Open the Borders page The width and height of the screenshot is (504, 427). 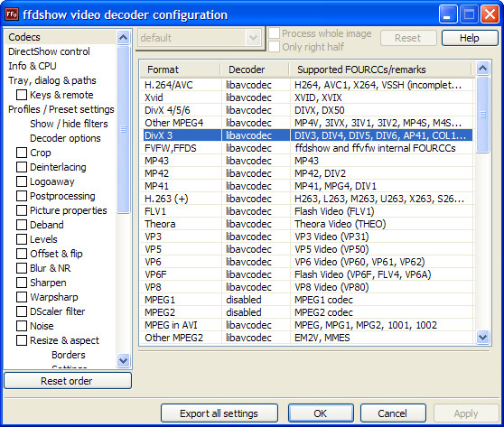pyautogui.click(x=69, y=355)
